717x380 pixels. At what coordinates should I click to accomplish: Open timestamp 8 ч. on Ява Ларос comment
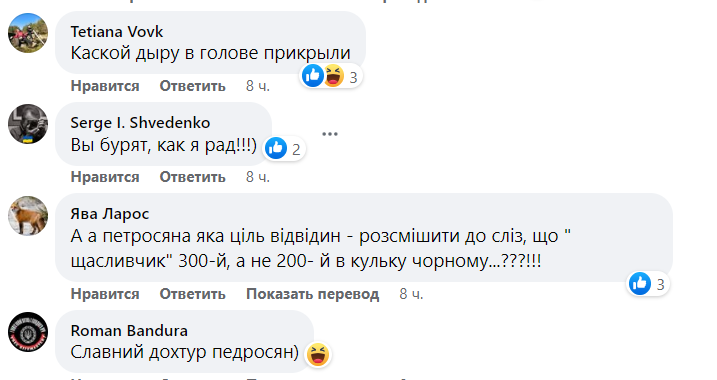(x=411, y=294)
